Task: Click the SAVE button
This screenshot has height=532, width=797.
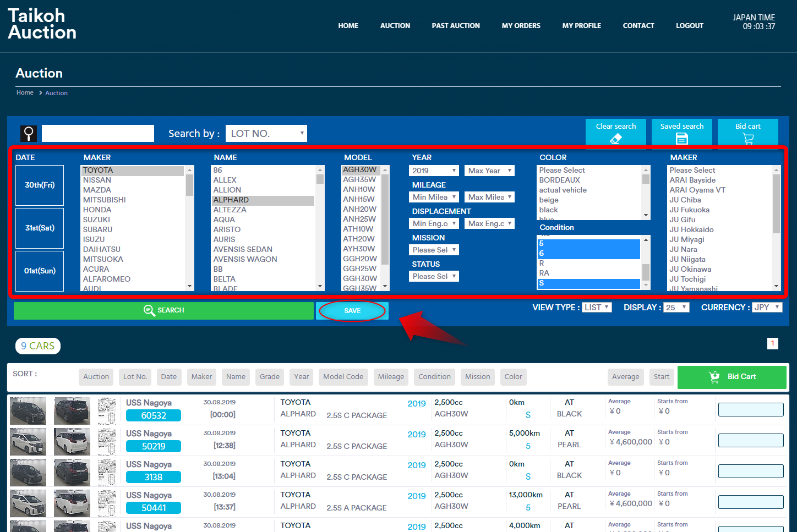Action: (x=352, y=311)
